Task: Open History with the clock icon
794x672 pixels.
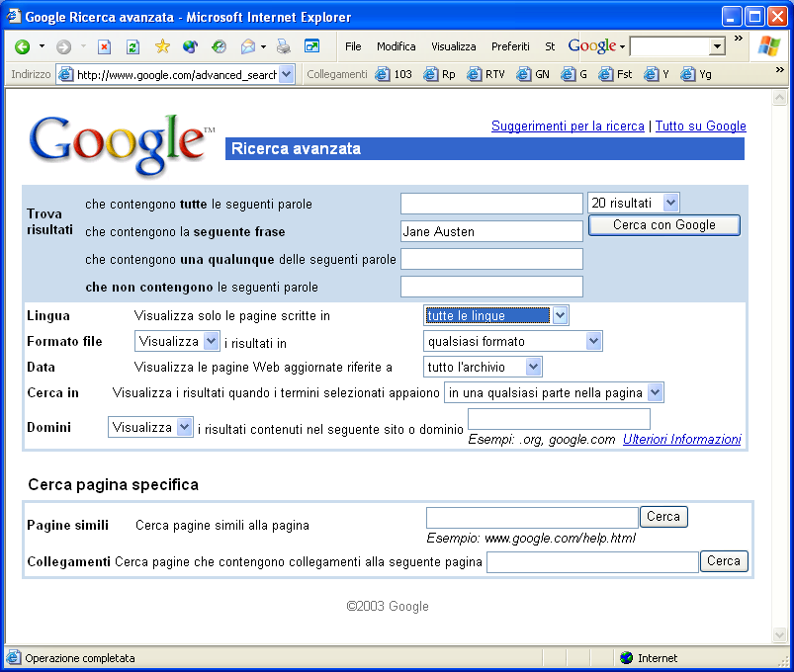Action: pyautogui.click(x=219, y=46)
